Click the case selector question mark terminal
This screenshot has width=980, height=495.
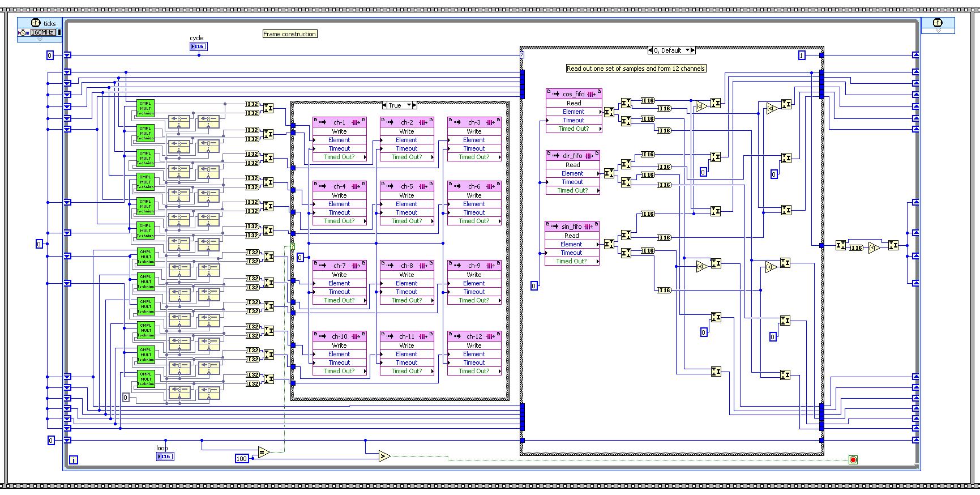[x=522, y=55]
